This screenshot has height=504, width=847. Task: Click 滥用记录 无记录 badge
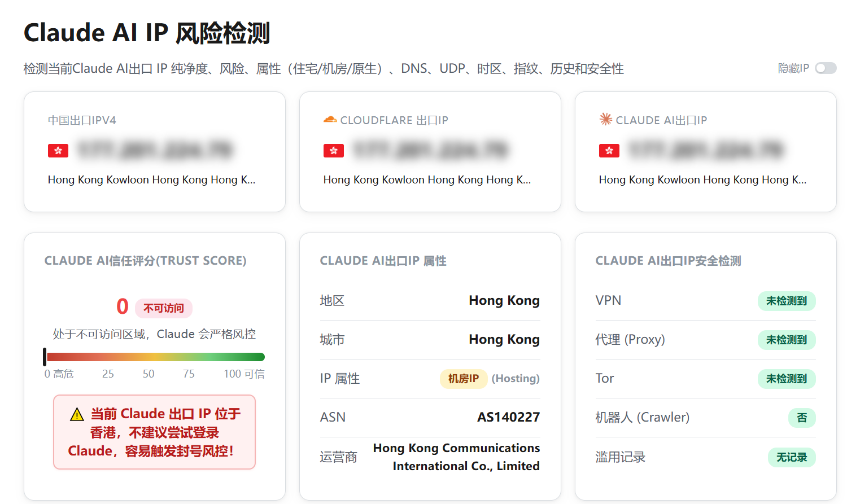coord(792,457)
